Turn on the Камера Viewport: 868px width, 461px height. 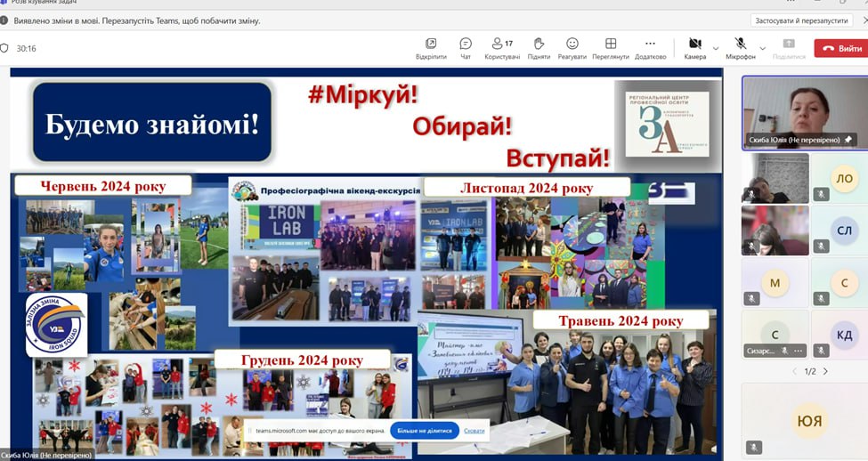click(x=694, y=48)
